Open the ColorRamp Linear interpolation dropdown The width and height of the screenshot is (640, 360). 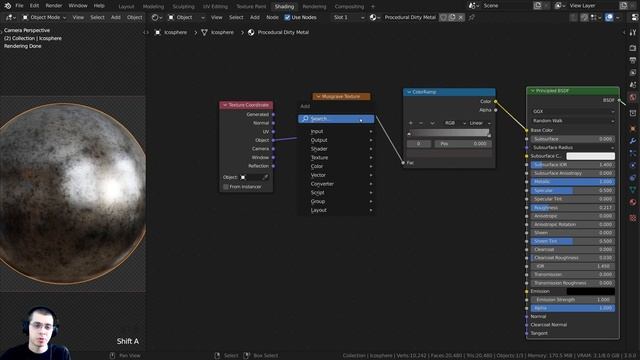click(x=480, y=123)
